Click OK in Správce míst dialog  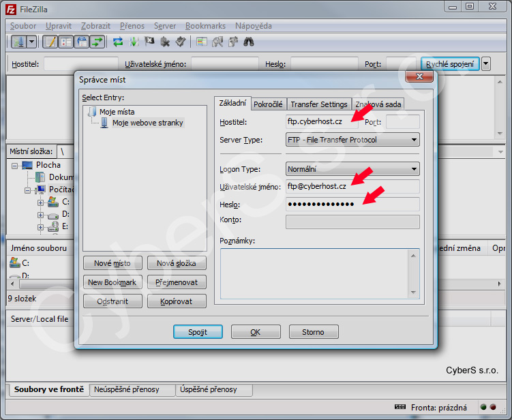click(256, 332)
